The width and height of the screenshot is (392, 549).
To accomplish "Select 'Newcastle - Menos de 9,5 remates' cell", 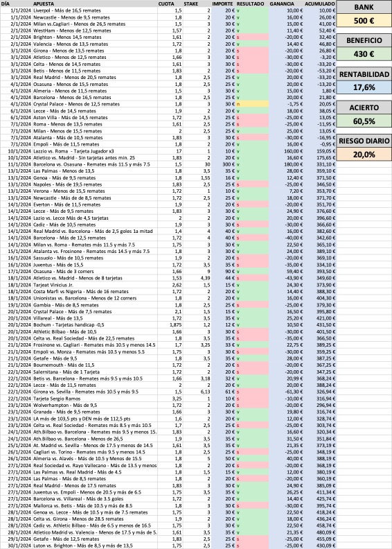I will (95, 17).
